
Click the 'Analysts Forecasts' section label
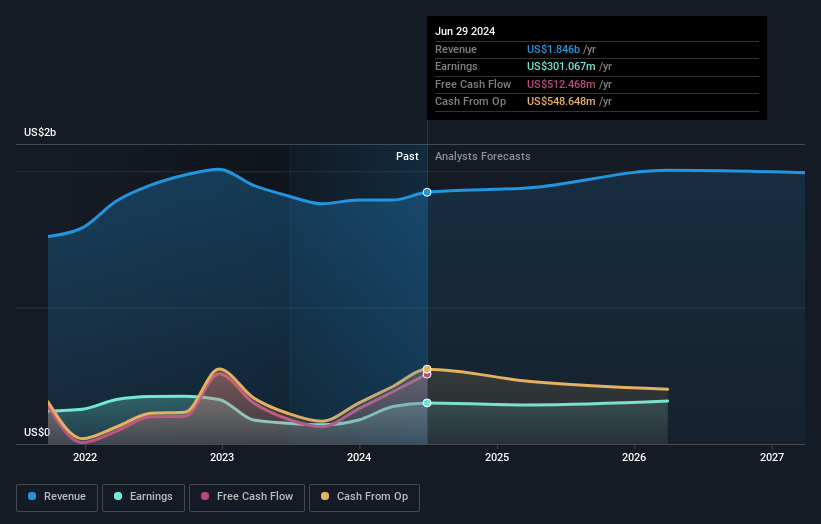click(x=483, y=156)
